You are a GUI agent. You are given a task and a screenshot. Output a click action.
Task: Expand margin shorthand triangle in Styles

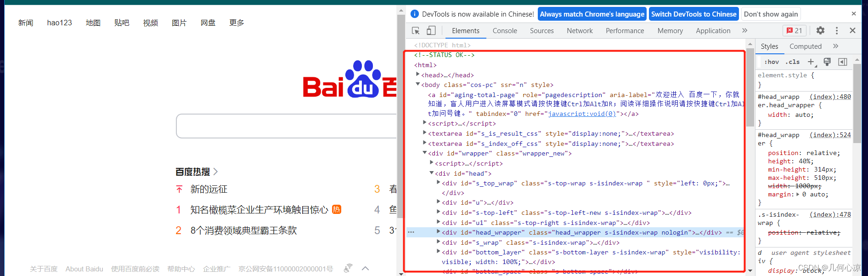798,194
